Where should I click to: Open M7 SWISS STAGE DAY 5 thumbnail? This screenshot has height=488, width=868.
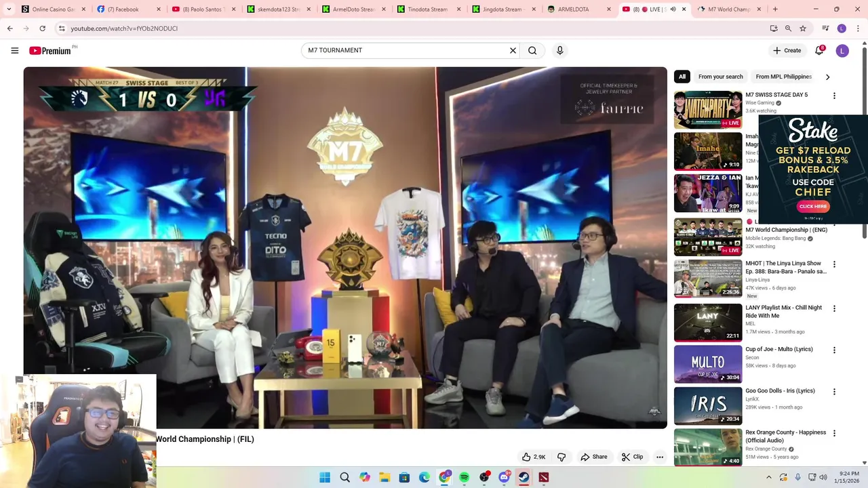pyautogui.click(x=708, y=110)
